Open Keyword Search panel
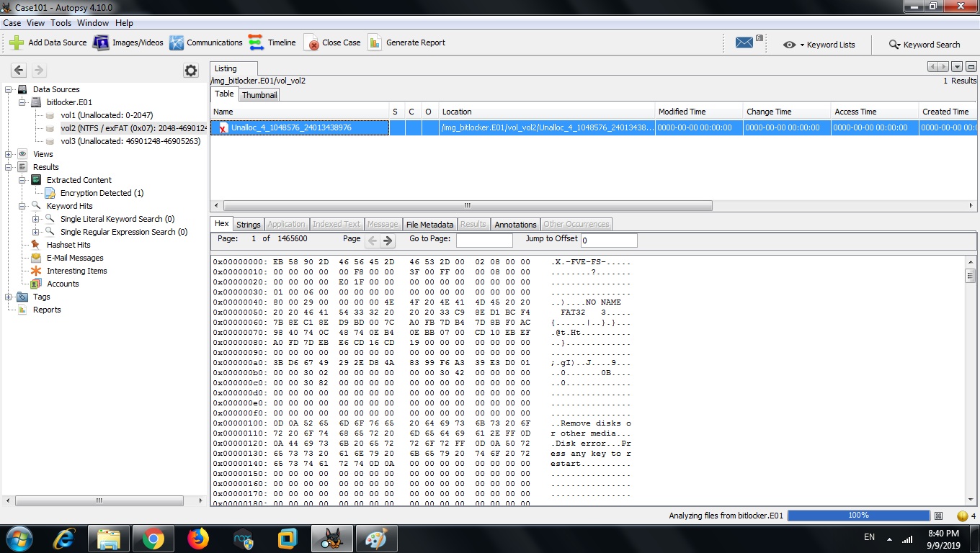Image resolution: width=980 pixels, height=553 pixels. coord(925,44)
